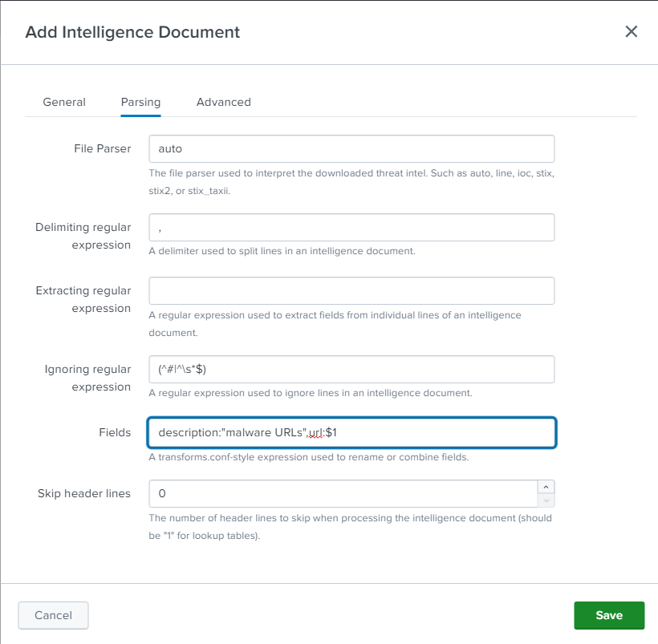Increase Skip header lines with up arrow
The image size is (658, 644).
[546, 487]
